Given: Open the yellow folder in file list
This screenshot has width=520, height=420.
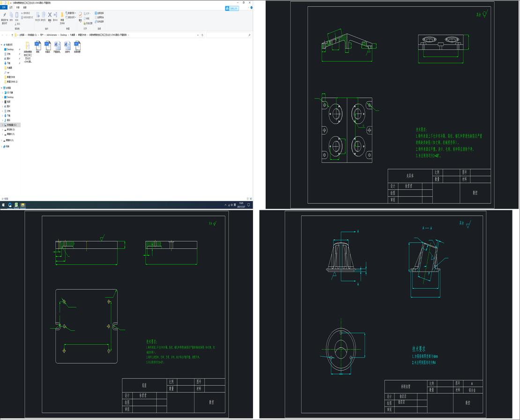Looking at the screenshot, I should coord(28,52).
